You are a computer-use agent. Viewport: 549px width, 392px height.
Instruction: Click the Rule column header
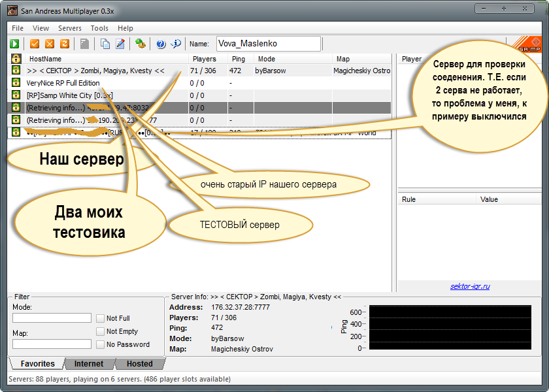coord(437,199)
